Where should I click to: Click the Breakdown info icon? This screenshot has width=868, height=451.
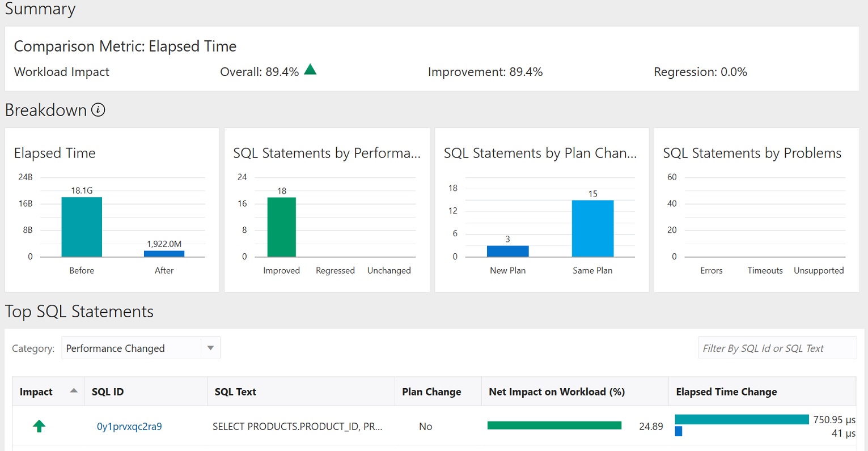[x=98, y=110]
